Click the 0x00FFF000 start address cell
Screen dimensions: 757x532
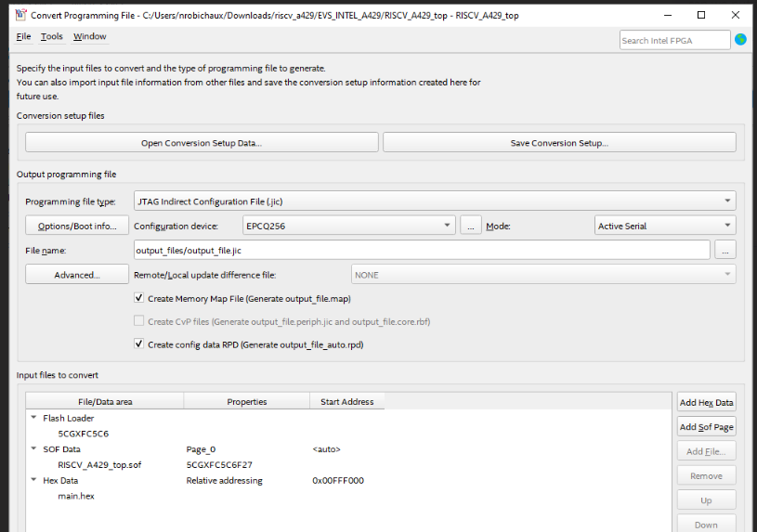click(x=338, y=480)
